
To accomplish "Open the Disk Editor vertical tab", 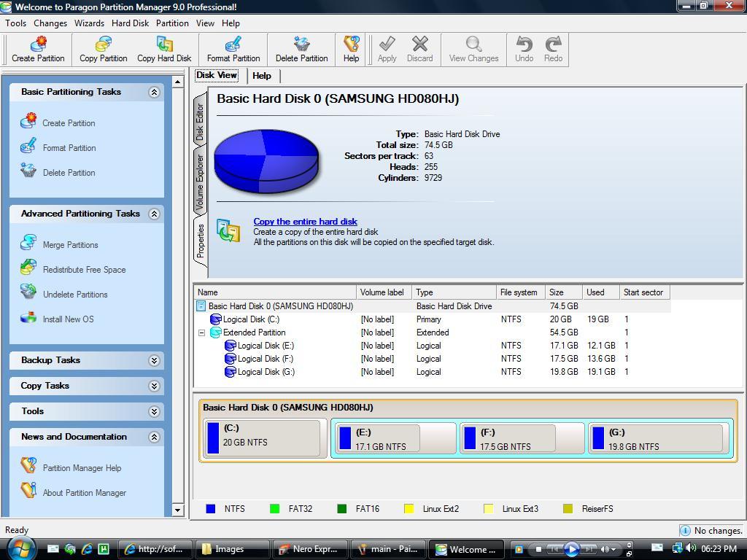I will (x=200, y=122).
